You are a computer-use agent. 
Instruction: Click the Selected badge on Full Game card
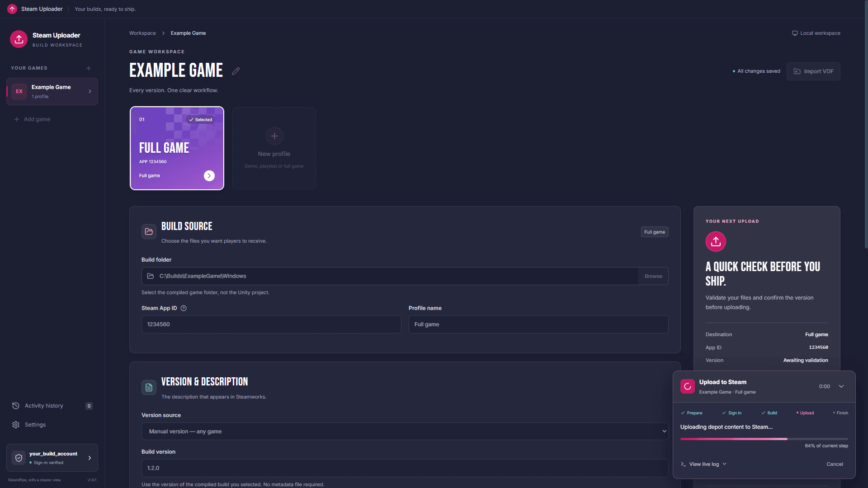click(200, 120)
